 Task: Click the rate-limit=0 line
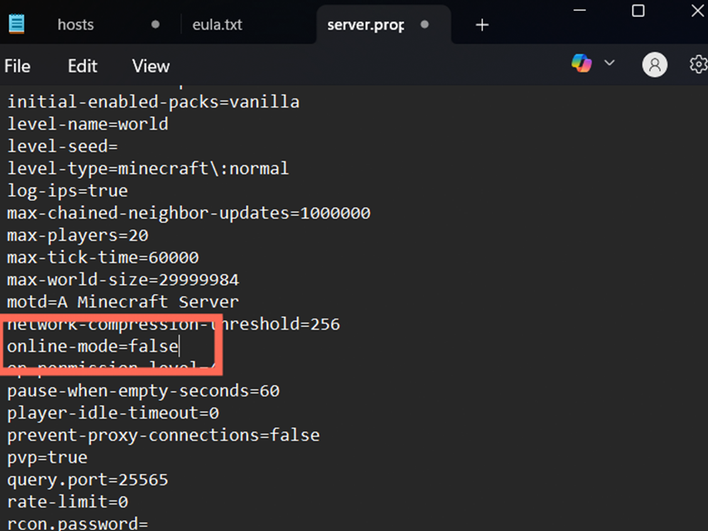(x=67, y=502)
